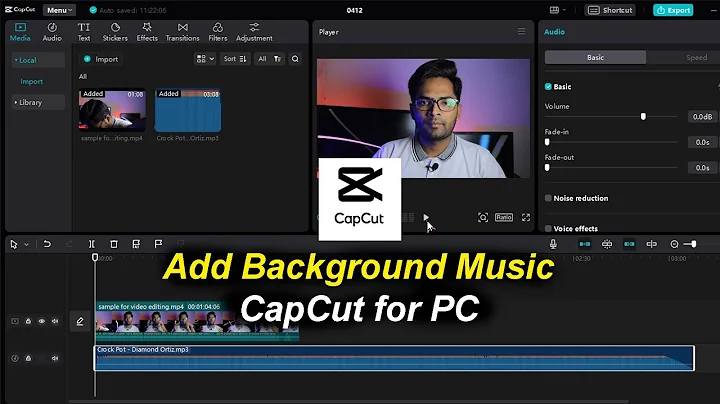Image resolution: width=720 pixels, height=404 pixels.
Task: Click the volume value field 0.0dB
Action: tap(703, 117)
